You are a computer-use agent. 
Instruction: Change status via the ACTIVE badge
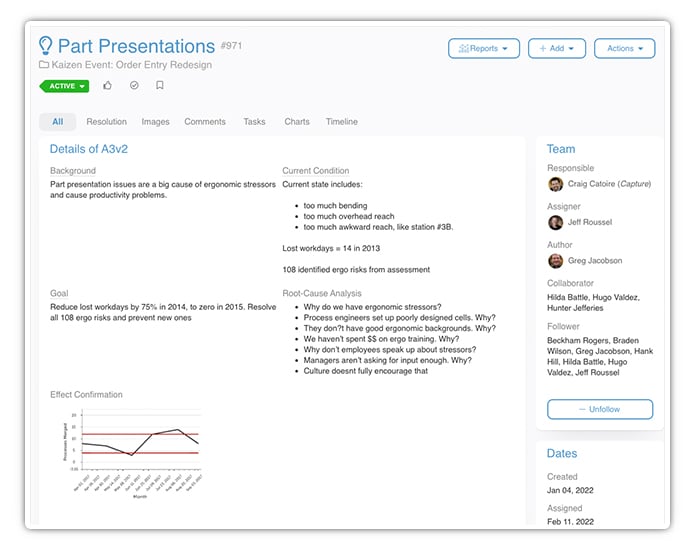(x=64, y=86)
